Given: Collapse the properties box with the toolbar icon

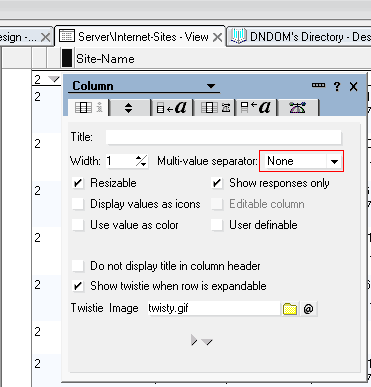Looking at the screenshot, I should 318,86.
